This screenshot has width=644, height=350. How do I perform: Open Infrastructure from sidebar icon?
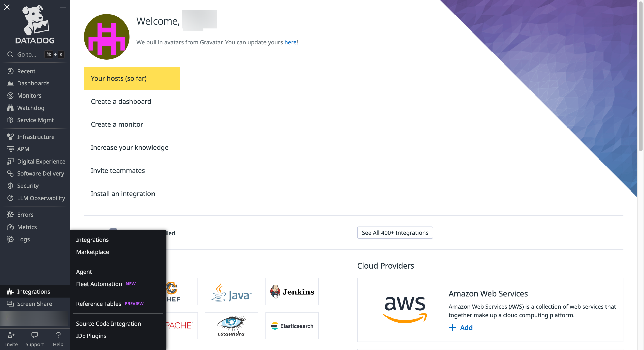click(x=10, y=137)
